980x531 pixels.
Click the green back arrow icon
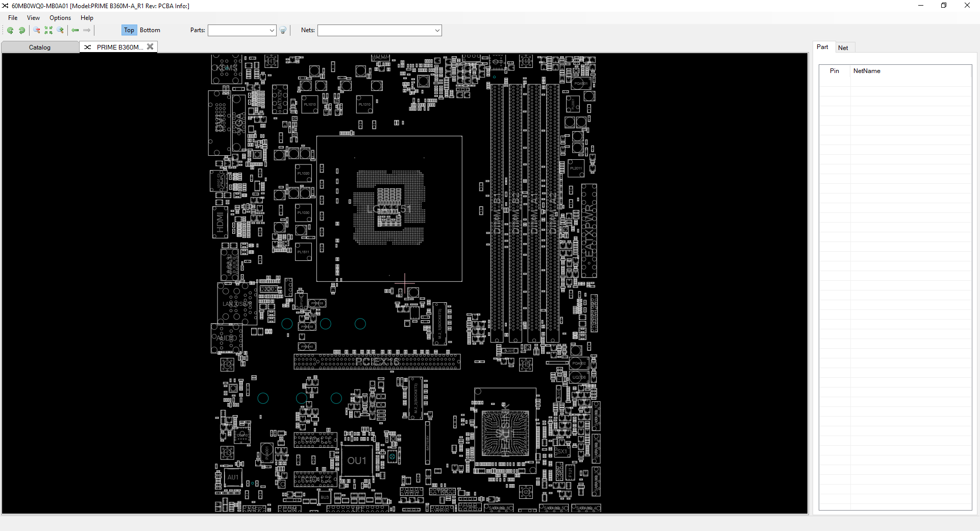76,30
